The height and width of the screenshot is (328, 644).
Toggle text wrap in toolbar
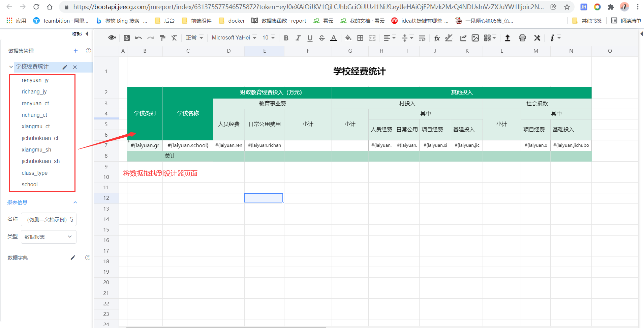point(422,38)
